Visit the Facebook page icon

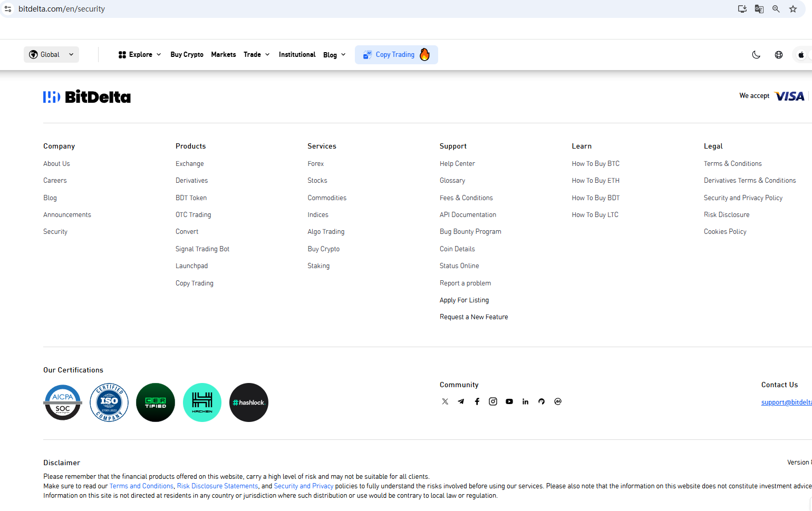click(477, 401)
